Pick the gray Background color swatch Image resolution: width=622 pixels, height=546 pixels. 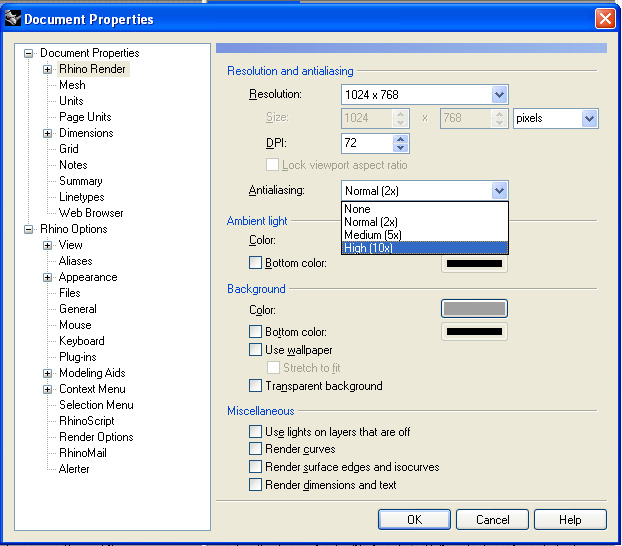click(x=474, y=309)
